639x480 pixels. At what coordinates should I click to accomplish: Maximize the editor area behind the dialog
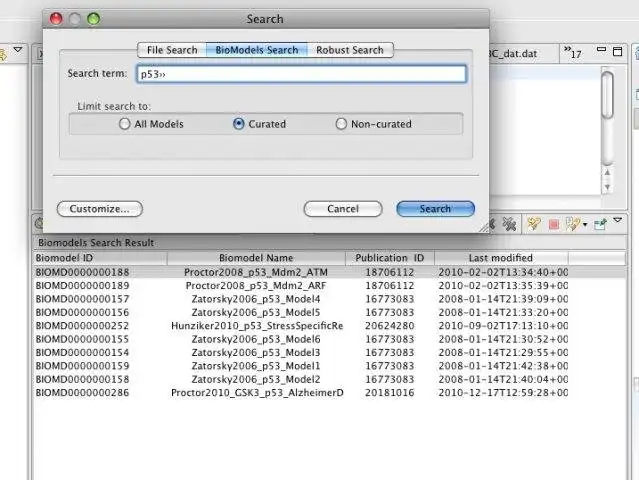(x=618, y=51)
